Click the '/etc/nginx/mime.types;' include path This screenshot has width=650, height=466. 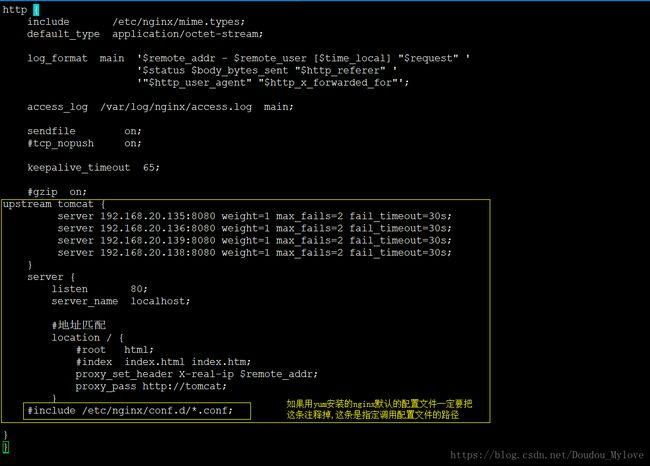tap(179, 22)
